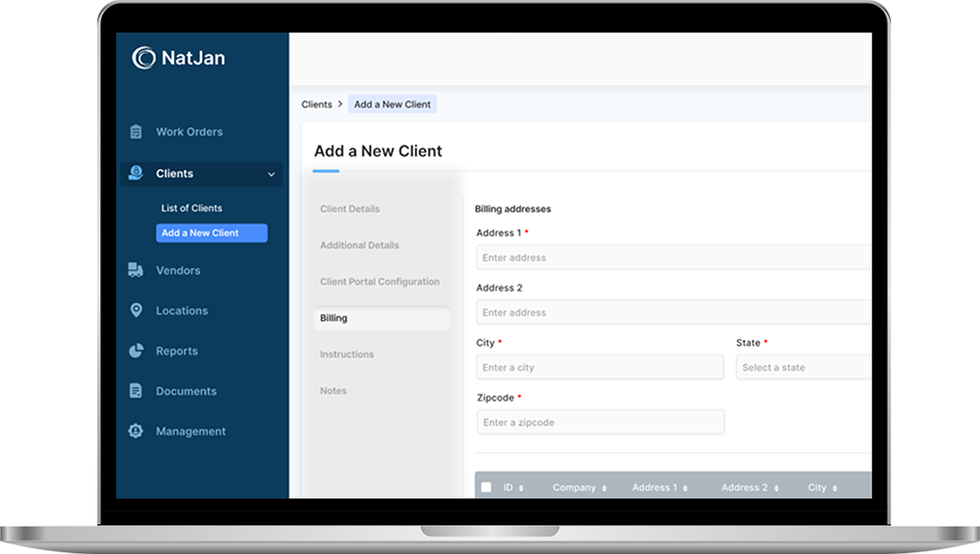980x554 pixels.
Task: Click the NatJan brand name text
Action: [193, 57]
